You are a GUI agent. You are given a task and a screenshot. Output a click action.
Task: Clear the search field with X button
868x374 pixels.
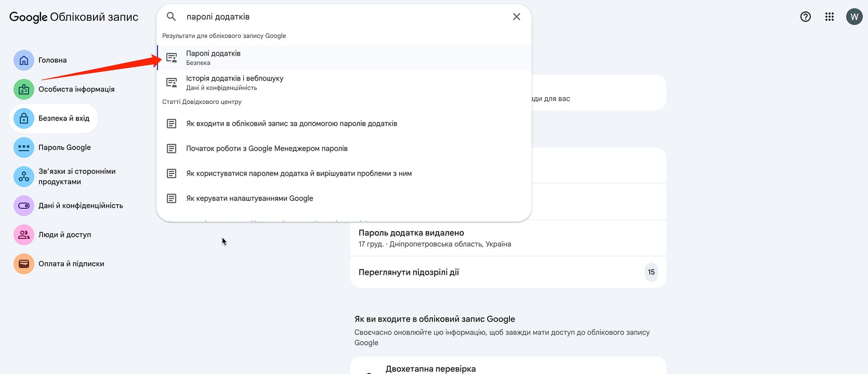[517, 17]
